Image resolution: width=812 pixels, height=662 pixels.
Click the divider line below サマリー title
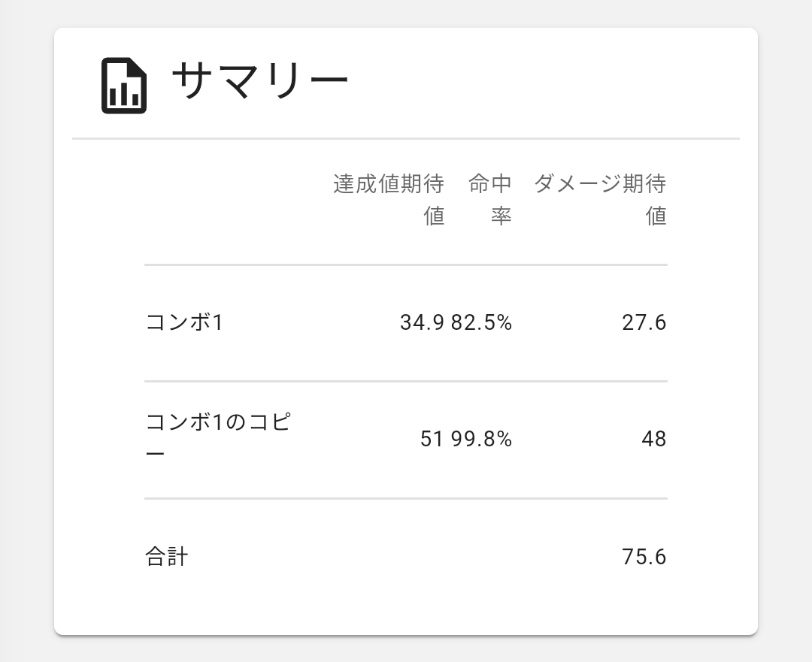[406, 139]
